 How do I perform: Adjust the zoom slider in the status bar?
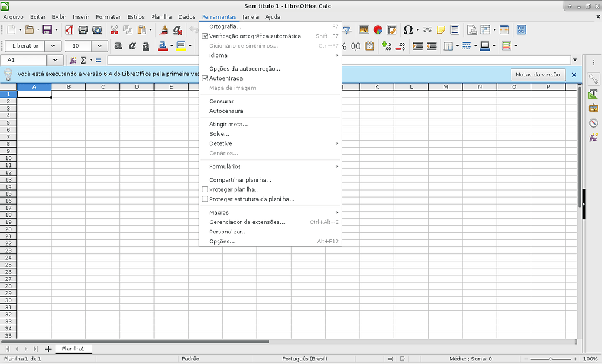(550, 359)
